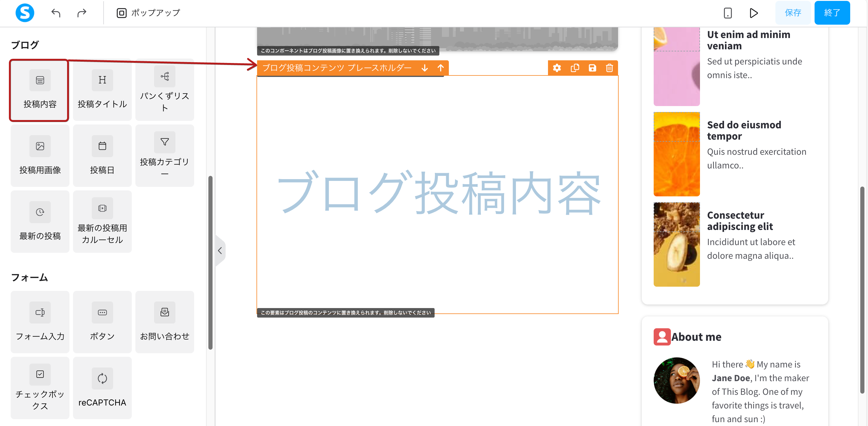
Task: Click the preview play icon
Action: 754,13
